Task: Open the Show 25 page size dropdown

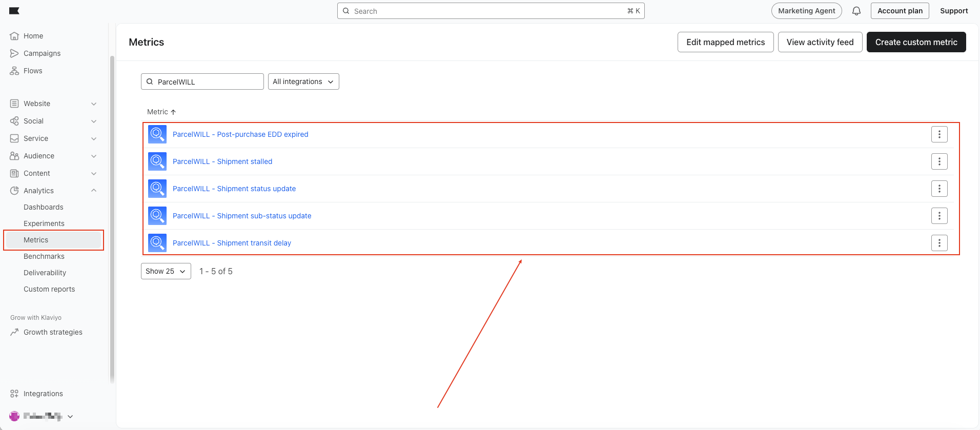Action: [166, 271]
